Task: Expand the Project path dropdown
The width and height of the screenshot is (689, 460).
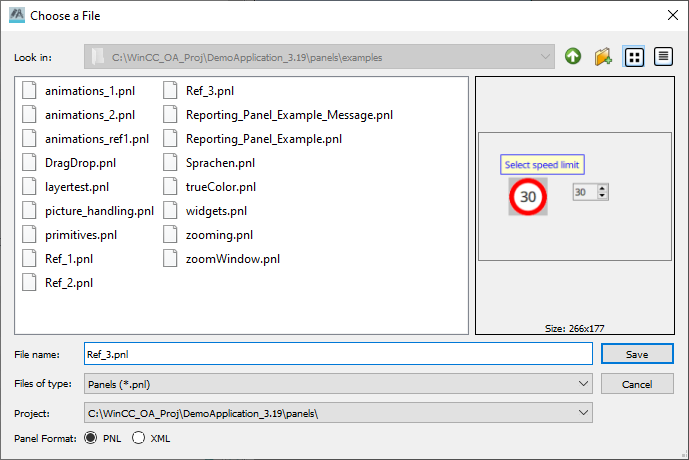Action: tap(584, 412)
